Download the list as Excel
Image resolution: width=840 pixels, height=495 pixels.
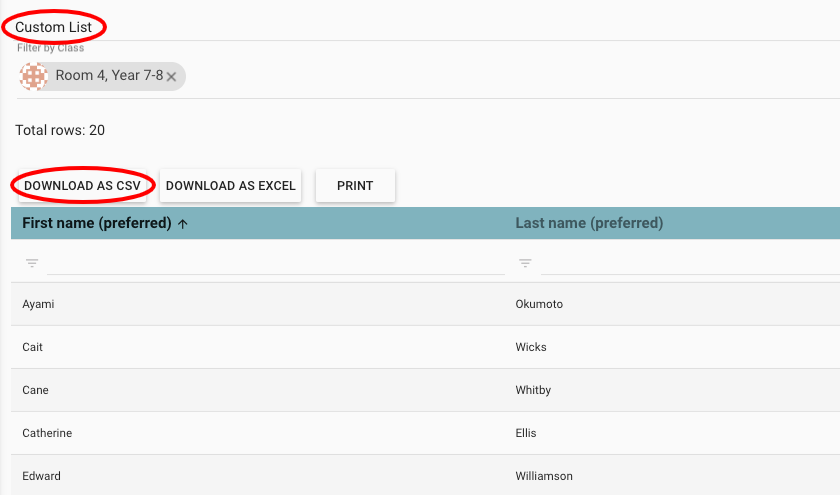tap(230, 186)
